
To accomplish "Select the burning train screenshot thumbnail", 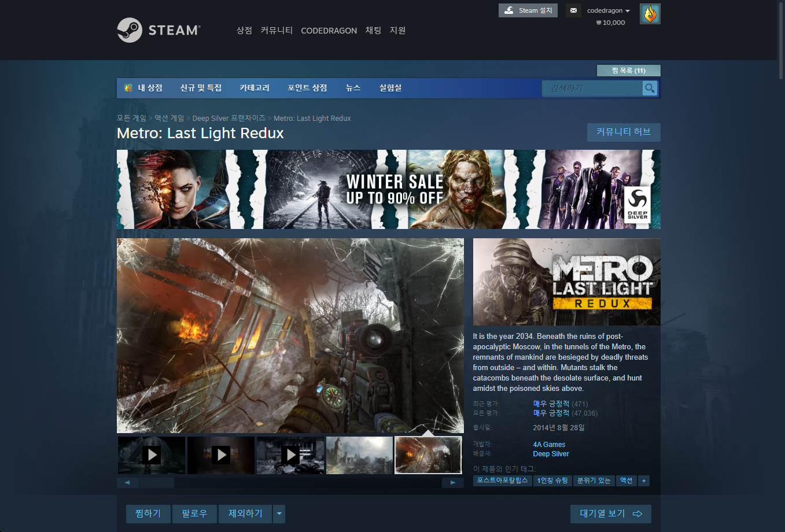I will pos(428,456).
